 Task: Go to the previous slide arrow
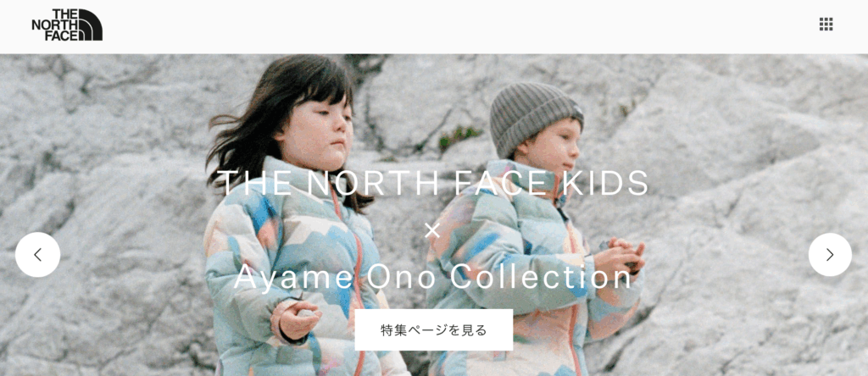(x=37, y=255)
